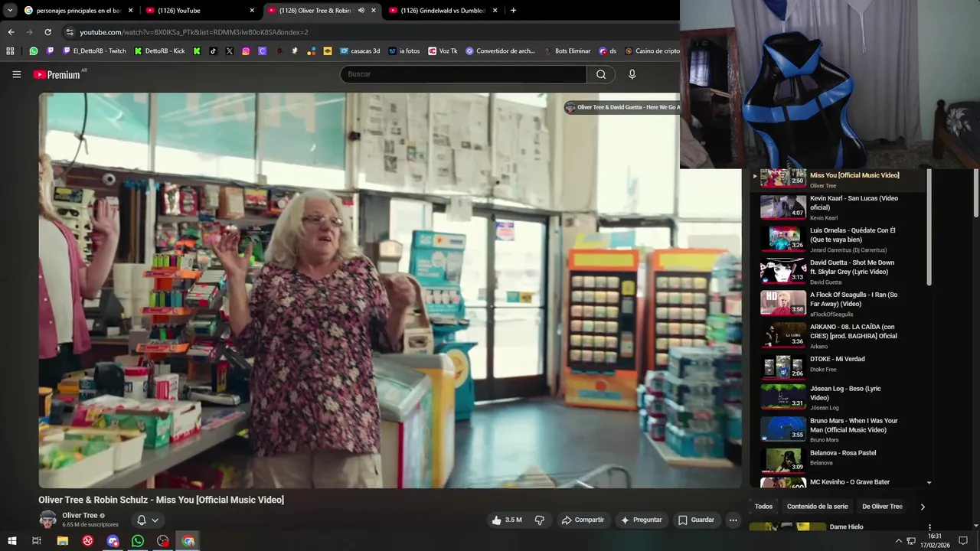
Task: Click the Oliver Tree & David Guetta video card overlay
Action: pos(622,108)
